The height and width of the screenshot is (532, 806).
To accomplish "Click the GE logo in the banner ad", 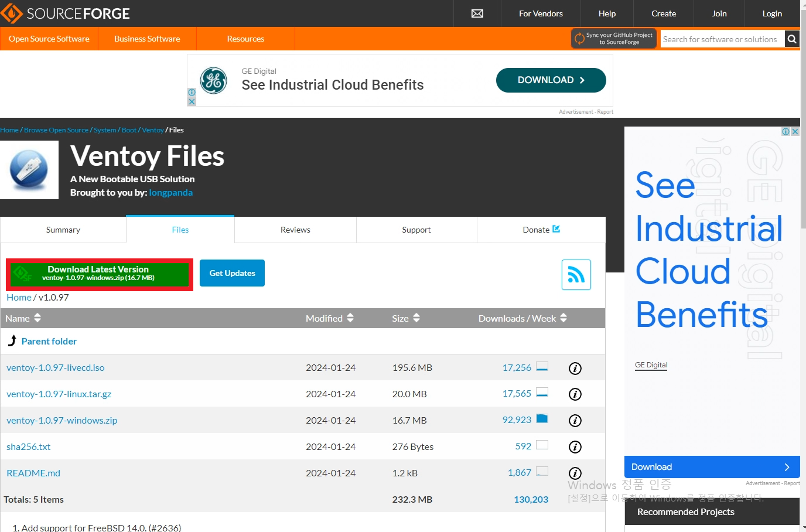I will (213, 80).
